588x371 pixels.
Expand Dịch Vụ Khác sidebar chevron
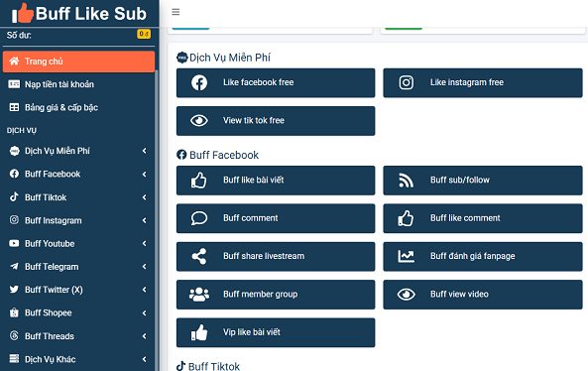coord(145,359)
